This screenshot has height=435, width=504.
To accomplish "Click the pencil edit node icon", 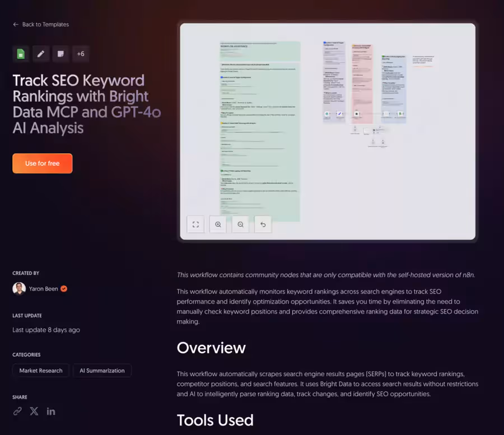I will [40, 54].
